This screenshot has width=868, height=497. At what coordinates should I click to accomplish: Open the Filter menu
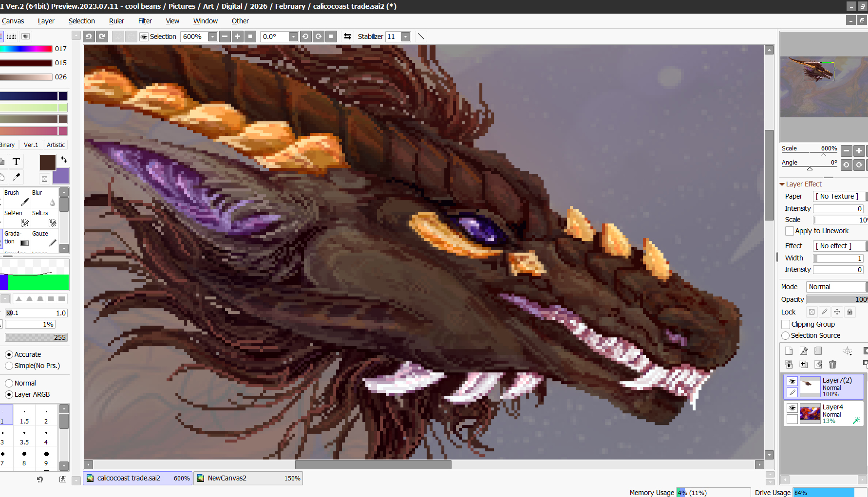[145, 21]
